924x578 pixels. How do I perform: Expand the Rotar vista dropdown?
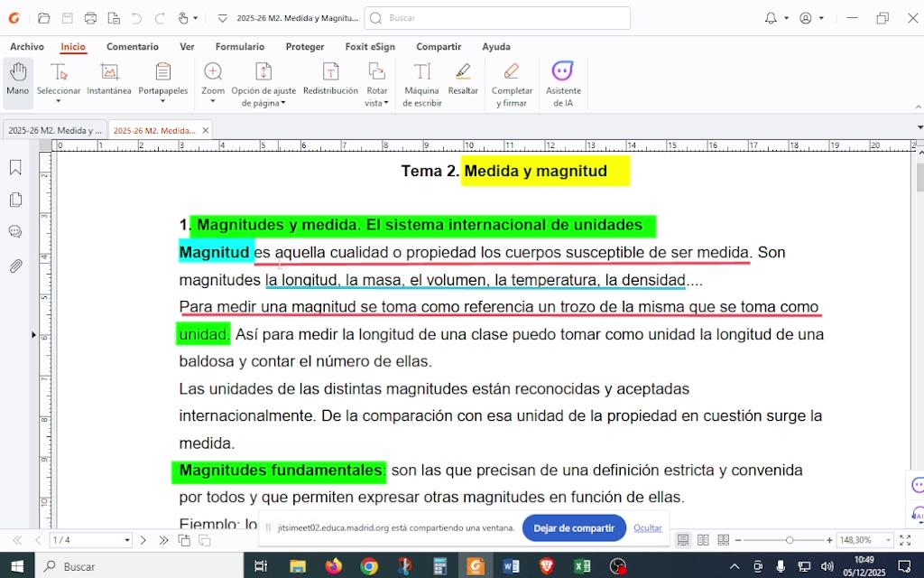coord(377,103)
